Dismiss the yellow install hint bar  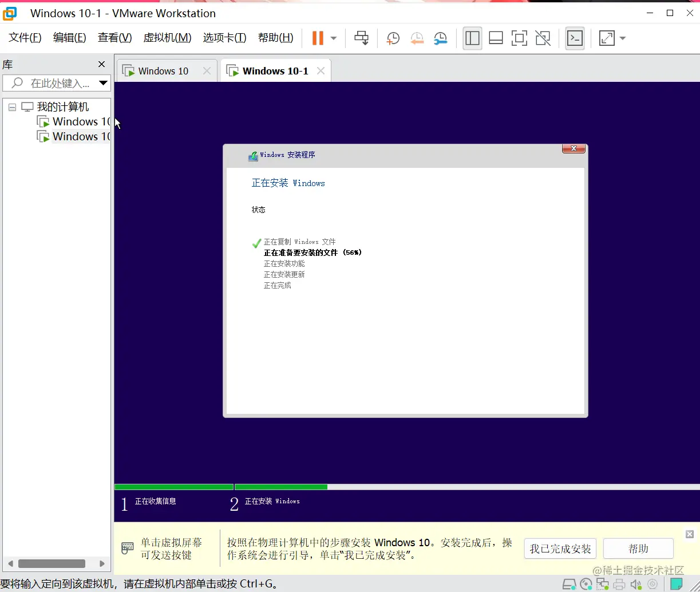pos(690,534)
